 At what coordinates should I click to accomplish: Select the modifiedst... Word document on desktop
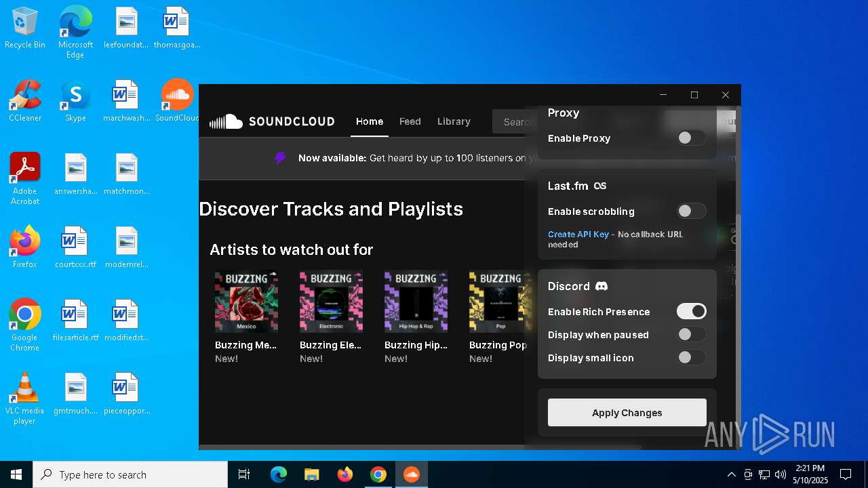coord(126,321)
